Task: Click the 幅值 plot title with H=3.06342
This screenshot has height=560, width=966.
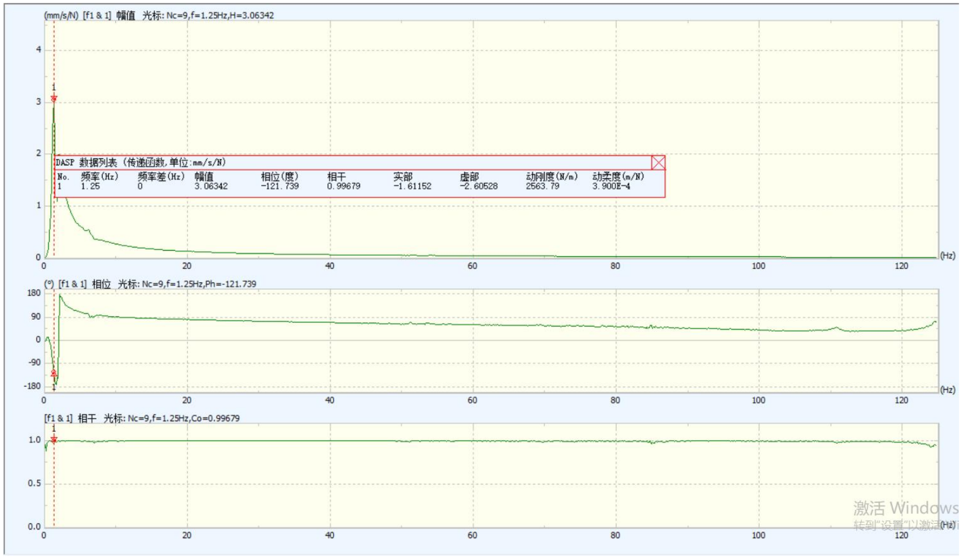Action: tap(159, 16)
